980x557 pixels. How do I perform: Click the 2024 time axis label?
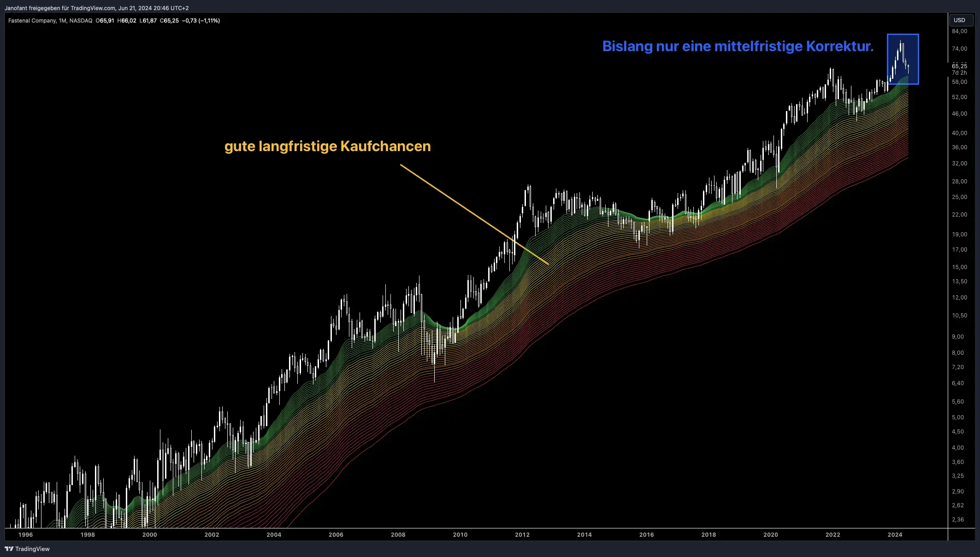coord(895,535)
